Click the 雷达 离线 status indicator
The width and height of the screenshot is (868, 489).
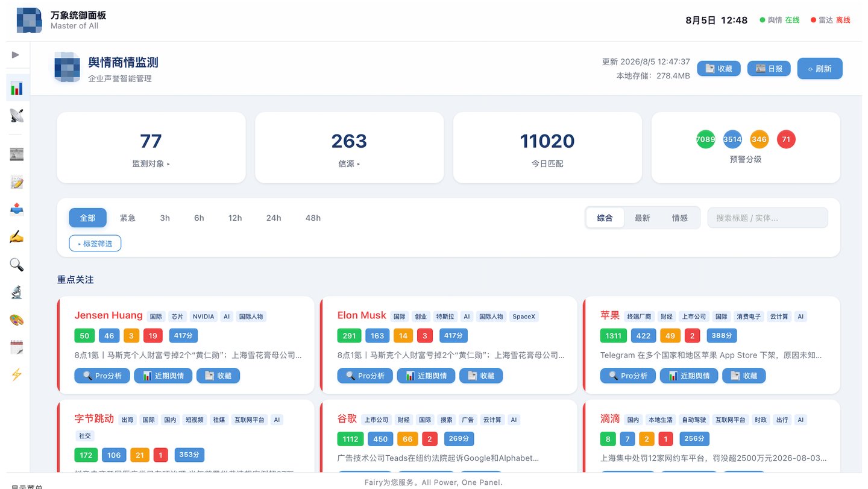tap(830, 20)
